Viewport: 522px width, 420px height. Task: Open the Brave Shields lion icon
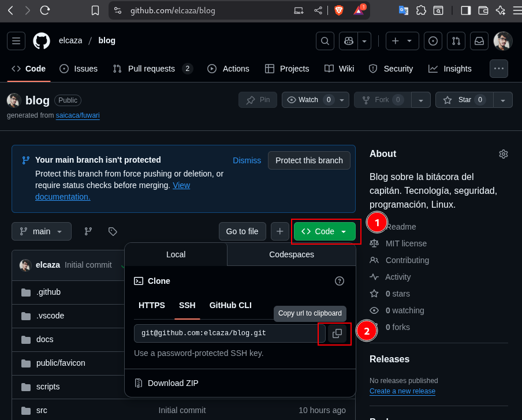point(338,10)
